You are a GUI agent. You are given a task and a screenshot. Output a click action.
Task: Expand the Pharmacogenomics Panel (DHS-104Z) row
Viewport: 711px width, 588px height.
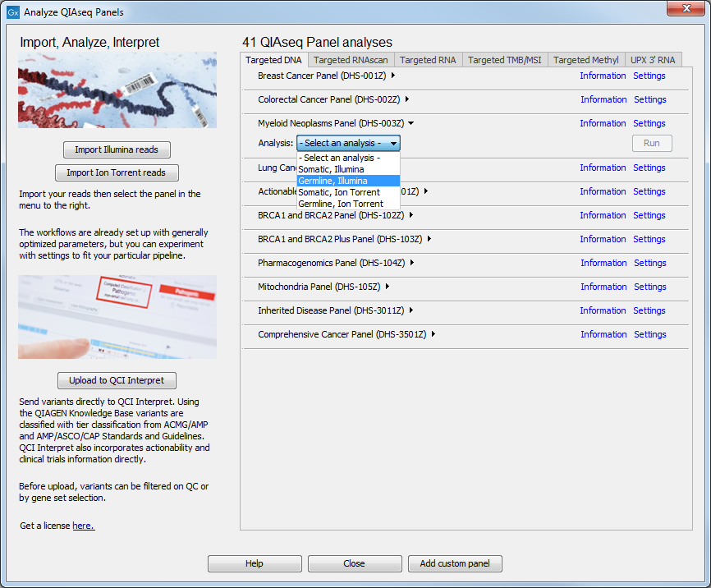(x=412, y=262)
